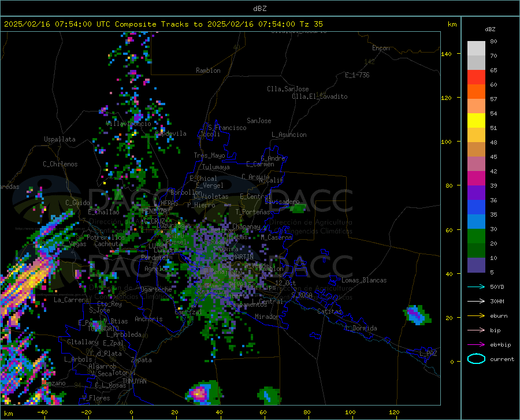This screenshot has height=420, width=520.
Task: Click the Tulumaya label
Action: click(x=216, y=167)
